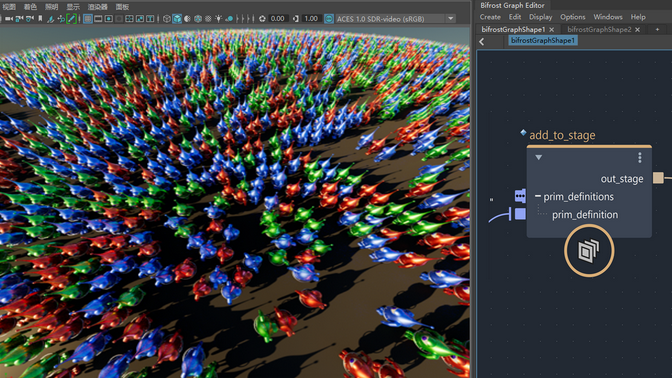This screenshot has width=672, height=378.
Task: Toggle the use all lights icon
Action: [219, 19]
